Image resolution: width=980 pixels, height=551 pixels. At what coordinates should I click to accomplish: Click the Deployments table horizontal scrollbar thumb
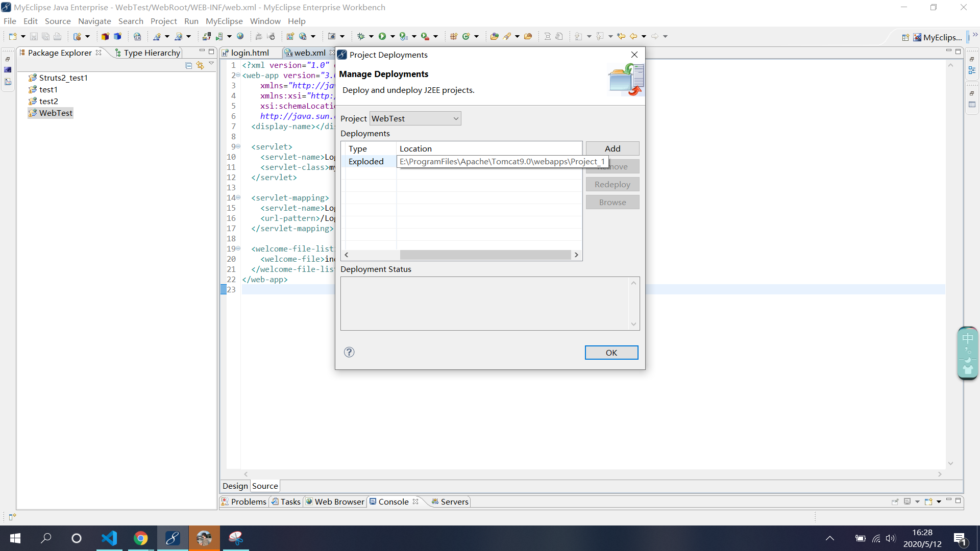tap(485, 255)
